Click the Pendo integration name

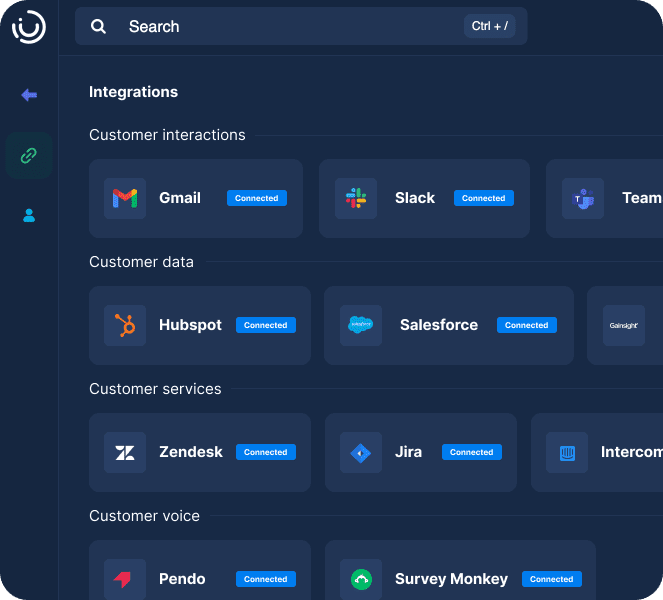pyautogui.click(x=182, y=579)
